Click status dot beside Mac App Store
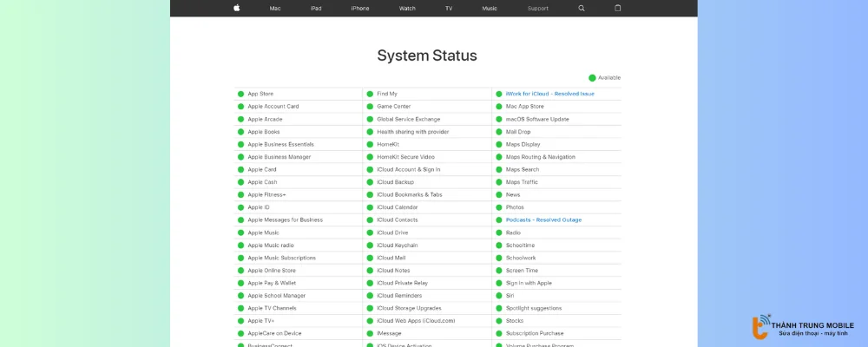868x347 pixels. (x=499, y=106)
